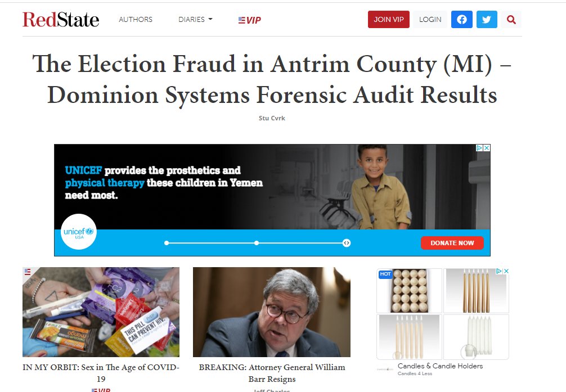Click the AdChoices icon on candles ad
This screenshot has height=392, width=566.
(x=499, y=271)
